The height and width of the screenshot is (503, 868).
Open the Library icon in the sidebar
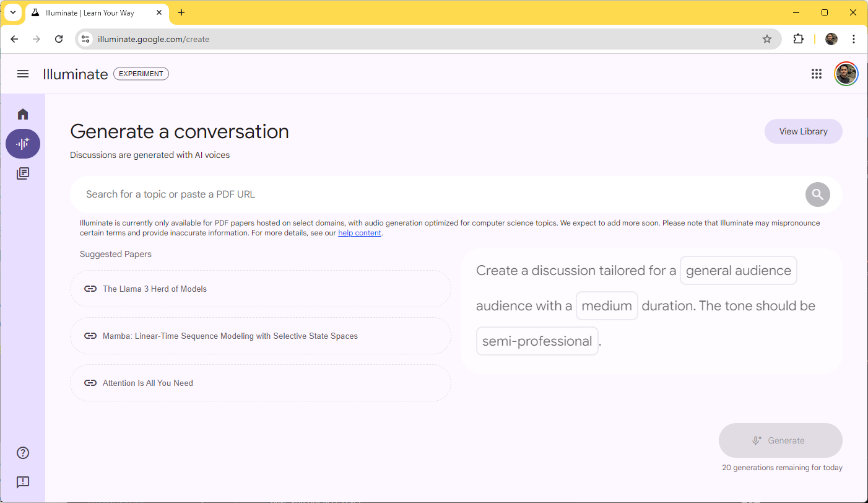pos(23,173)
